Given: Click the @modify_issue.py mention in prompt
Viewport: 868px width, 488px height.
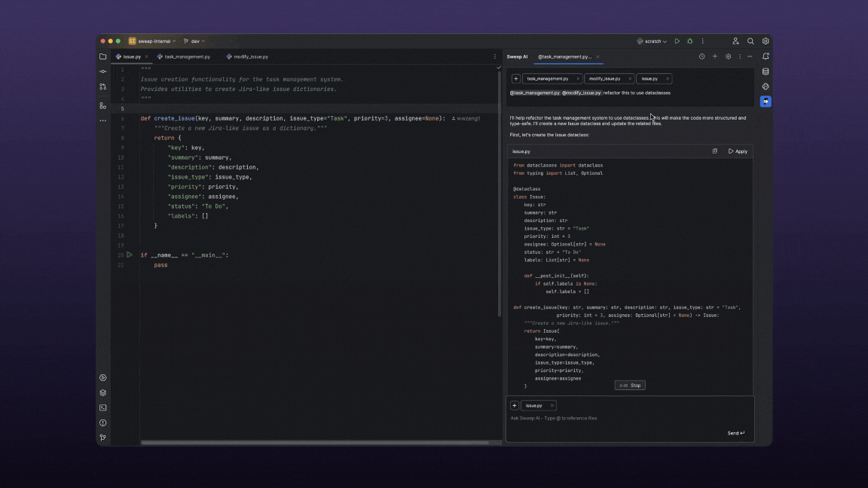Looking at the screenshot, I should point(581,93).
